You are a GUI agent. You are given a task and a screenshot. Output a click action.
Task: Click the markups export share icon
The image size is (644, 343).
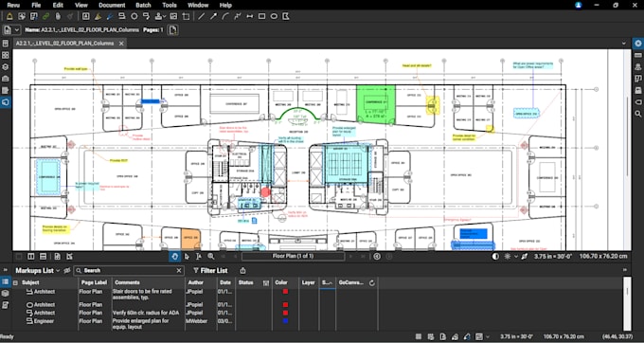[x=242, y=270]
